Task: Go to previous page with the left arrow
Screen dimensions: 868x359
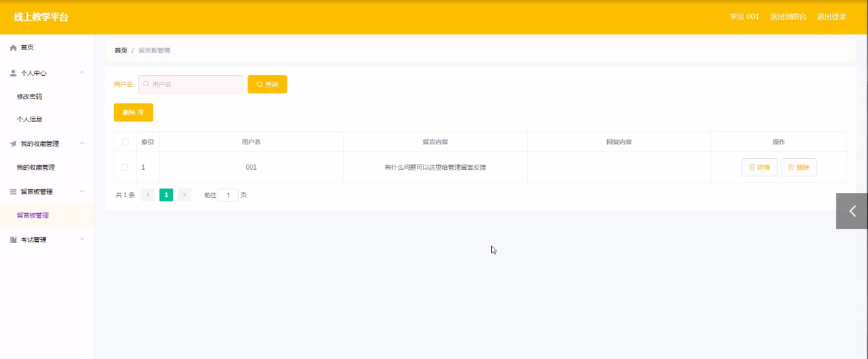Action: [148, 195]
